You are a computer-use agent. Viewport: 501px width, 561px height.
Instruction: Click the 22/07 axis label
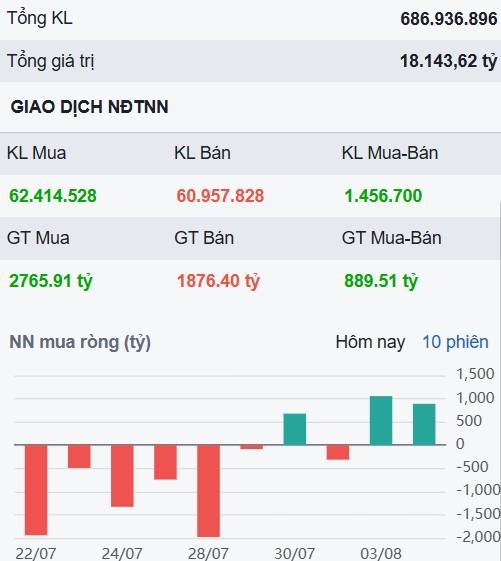point(36,553)
